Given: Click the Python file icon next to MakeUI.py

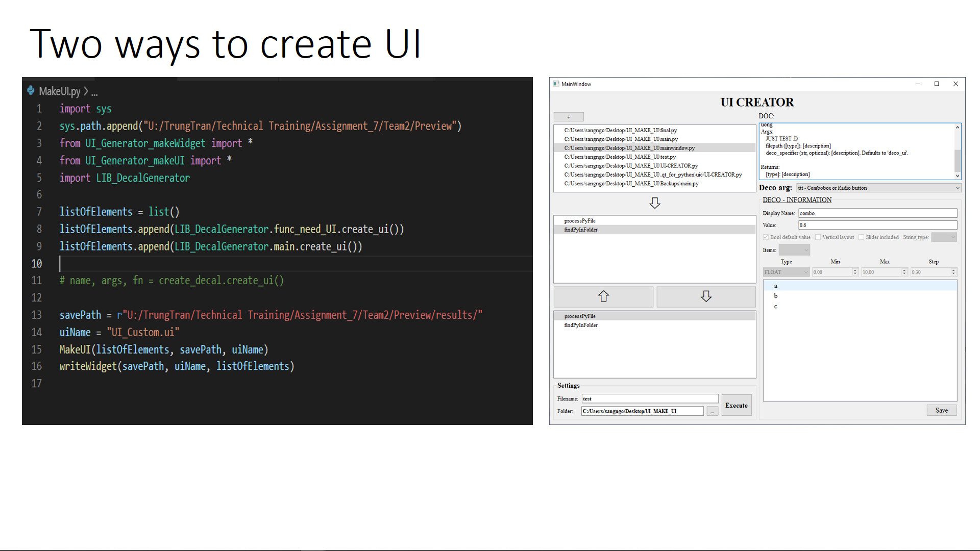Looking at the screenshot, I should tap(31, 91).
